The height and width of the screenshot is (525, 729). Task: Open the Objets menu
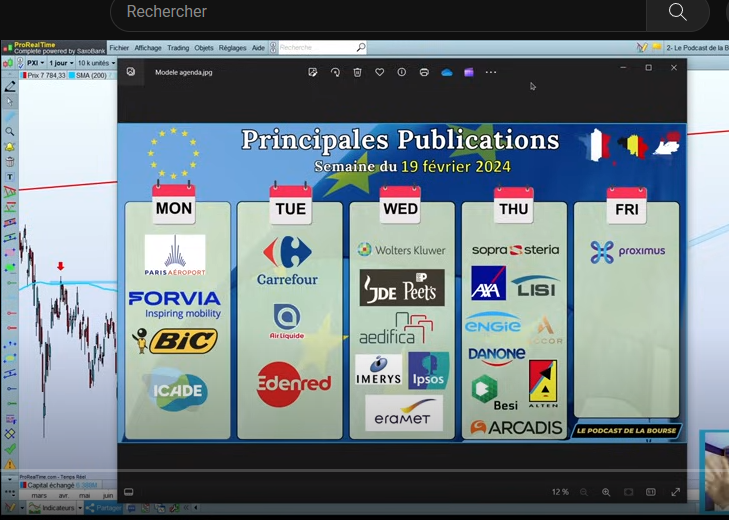[204, 48]
